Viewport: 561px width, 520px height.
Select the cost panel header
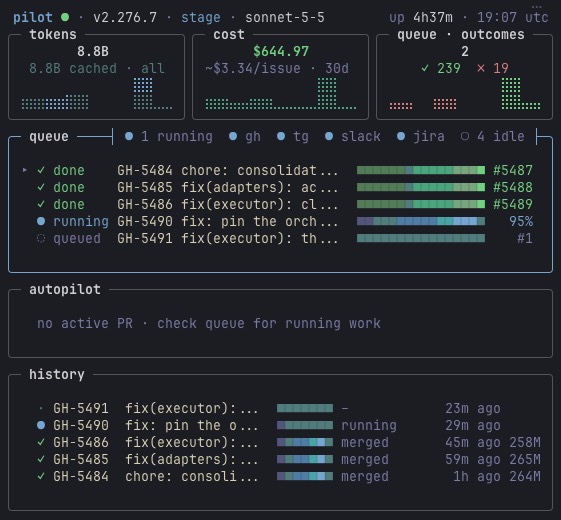pyautogui.click(x=229, y=35)
